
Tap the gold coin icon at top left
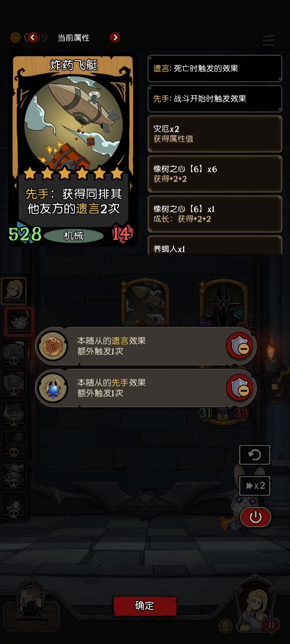pyautogui.click(x=15, y=38)
